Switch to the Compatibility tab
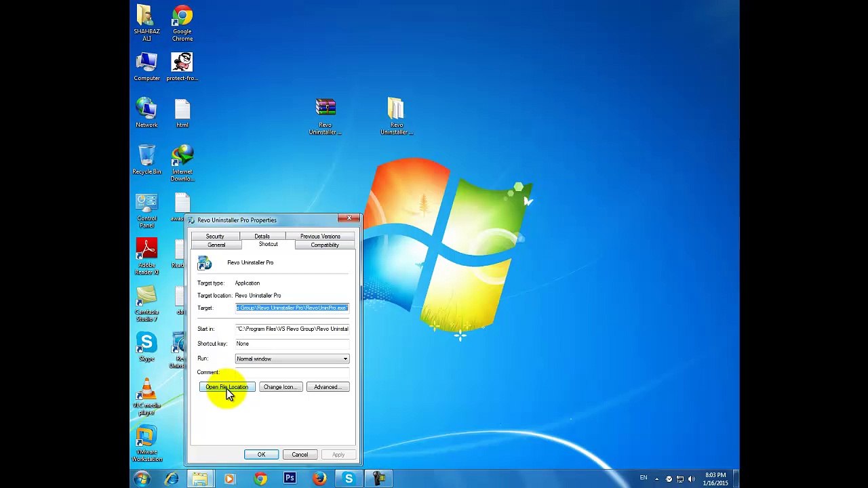This screenshot has width=868, height=488. click(x=324, y=245)
